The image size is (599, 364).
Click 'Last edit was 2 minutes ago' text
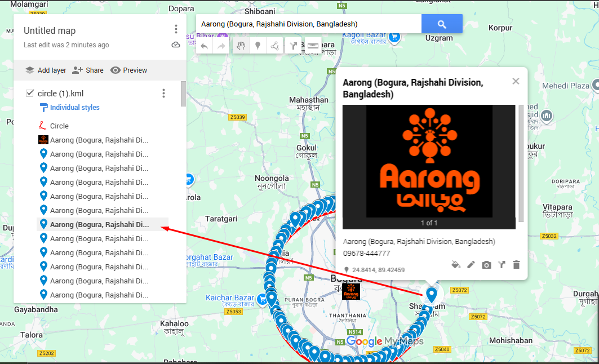click(66, 45)
